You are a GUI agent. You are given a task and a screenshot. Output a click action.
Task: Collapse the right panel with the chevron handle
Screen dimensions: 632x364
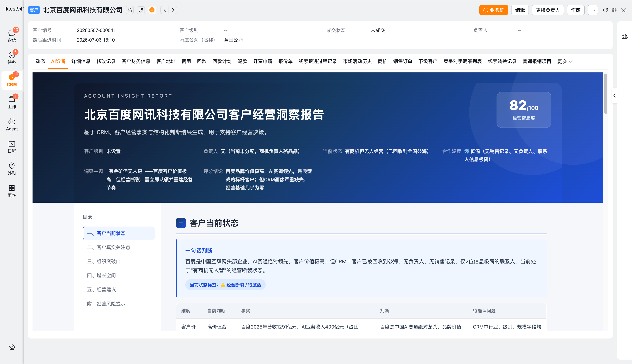point(615,96)
